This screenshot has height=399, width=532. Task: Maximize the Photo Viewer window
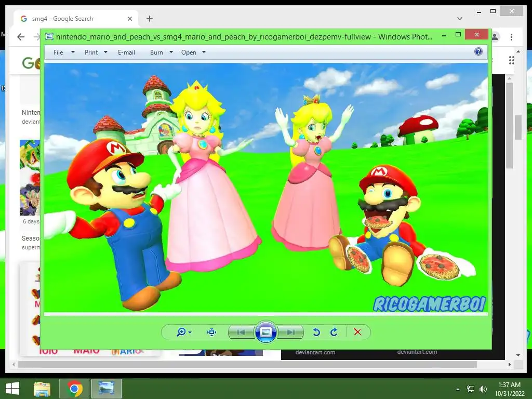tap(458, 35)
